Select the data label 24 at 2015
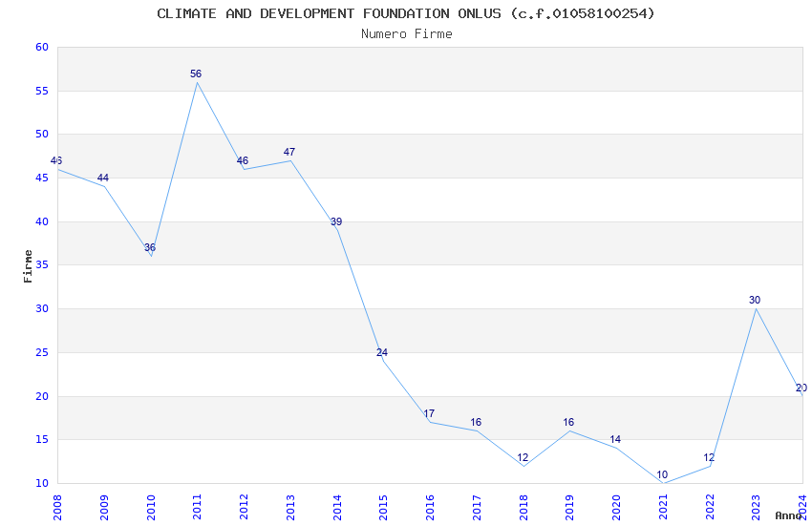 click(x=382, y=353)
